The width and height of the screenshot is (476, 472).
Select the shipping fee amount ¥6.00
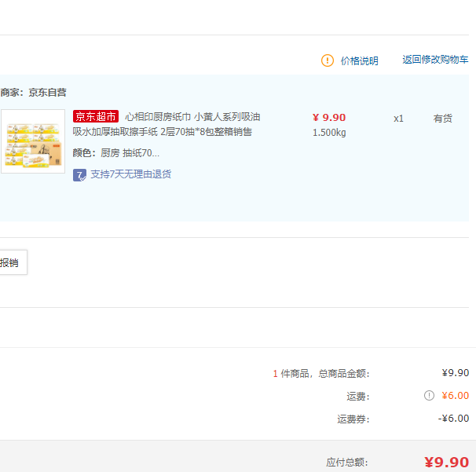456,396
